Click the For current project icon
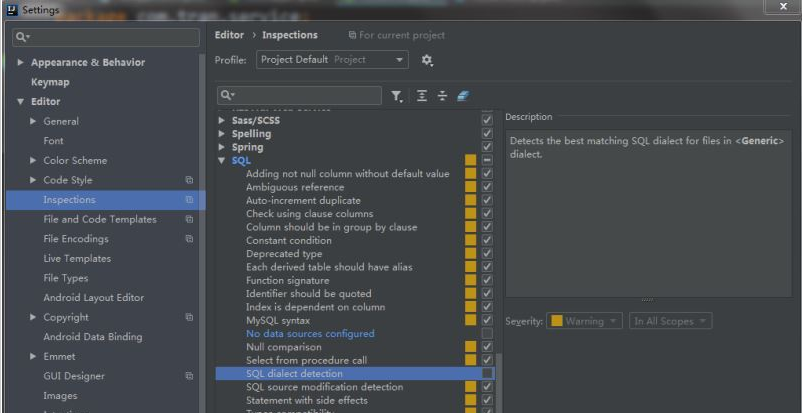Image resolution: width=802 pixels, height=413 pixels. coord(352,35)
